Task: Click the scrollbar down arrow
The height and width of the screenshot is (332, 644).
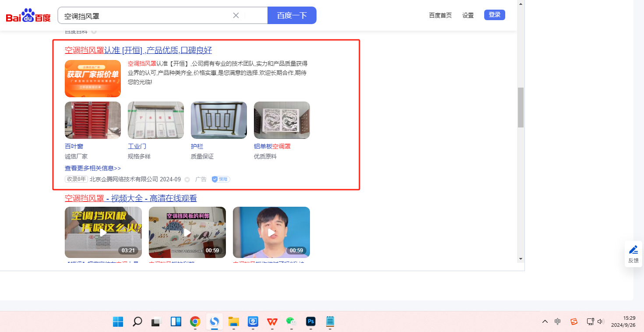Action: [521, 259]
